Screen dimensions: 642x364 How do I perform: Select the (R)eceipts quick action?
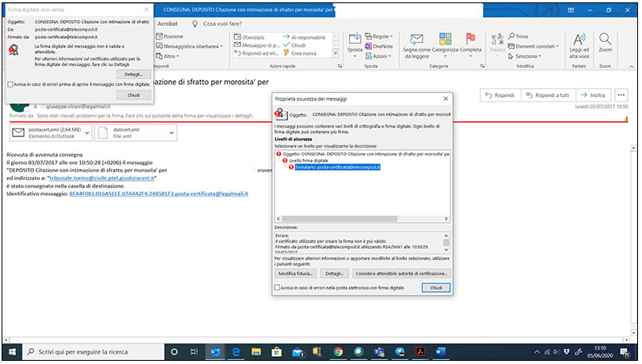pos(249,37)
